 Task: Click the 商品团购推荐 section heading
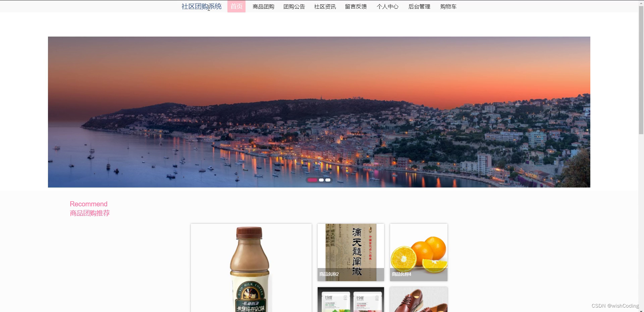coord(90,213)
